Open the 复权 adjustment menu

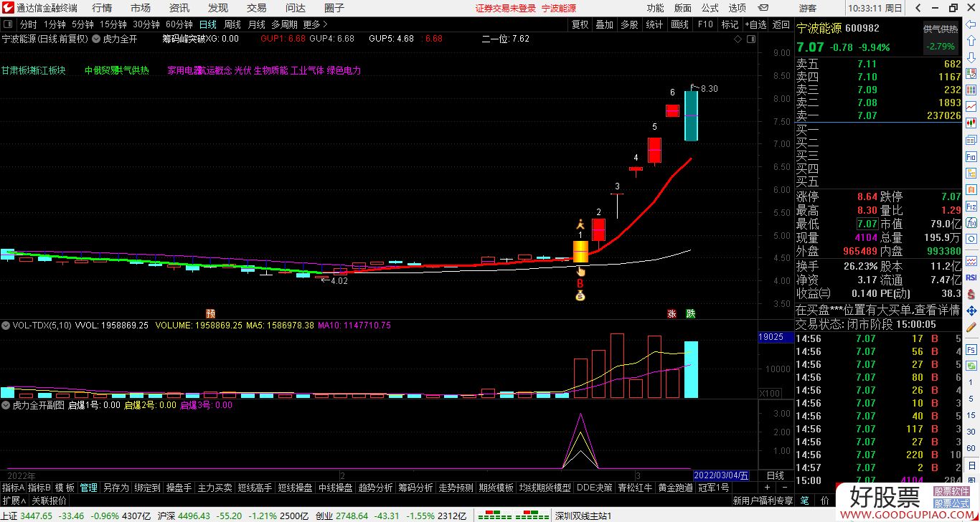(580, 24)
